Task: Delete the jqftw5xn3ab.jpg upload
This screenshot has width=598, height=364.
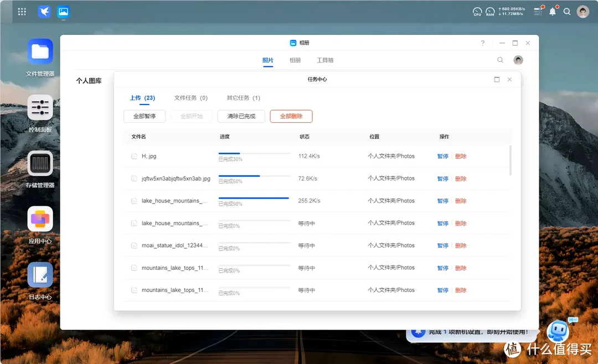Action: pos(461,179)
